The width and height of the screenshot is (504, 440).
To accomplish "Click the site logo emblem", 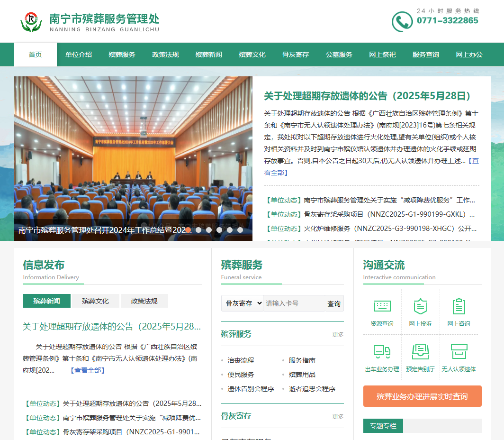I will (x=31, y=22).
